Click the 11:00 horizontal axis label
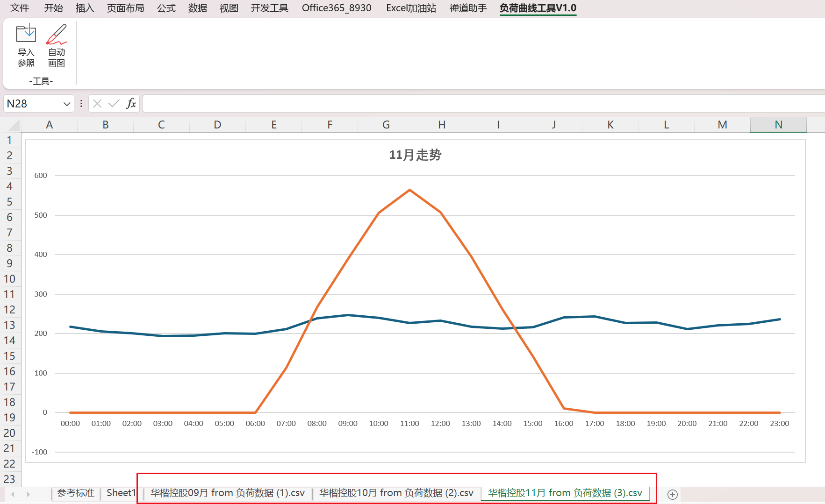The height and width of the screenshot is (504, 825). tap(409, 424)
